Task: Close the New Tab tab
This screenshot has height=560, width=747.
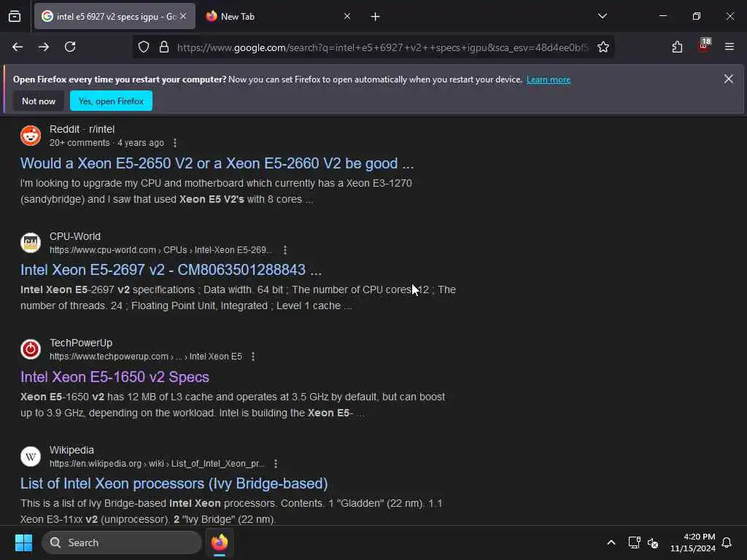Action: pos(347,16)
